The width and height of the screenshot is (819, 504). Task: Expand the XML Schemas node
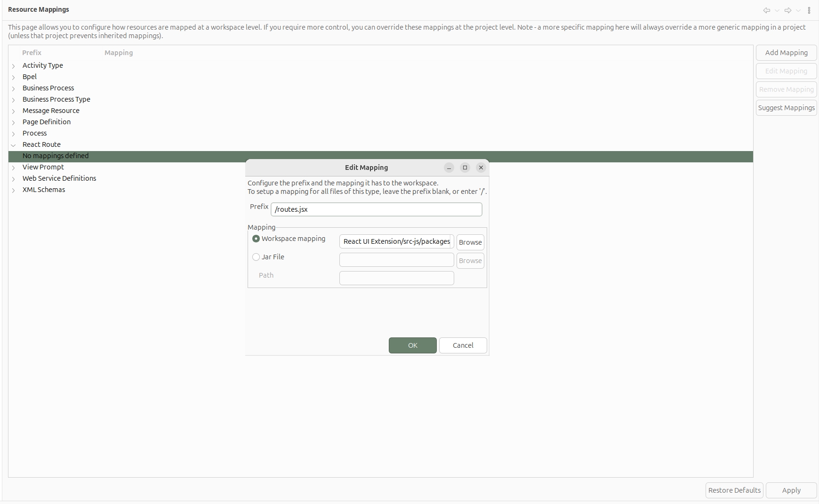(x=14, y=190)
